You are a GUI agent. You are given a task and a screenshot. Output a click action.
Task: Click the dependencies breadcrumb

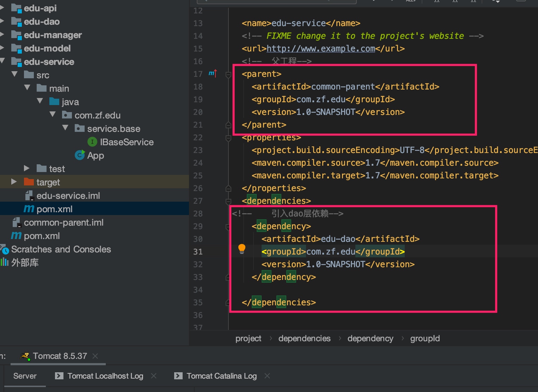coord(304,338)
